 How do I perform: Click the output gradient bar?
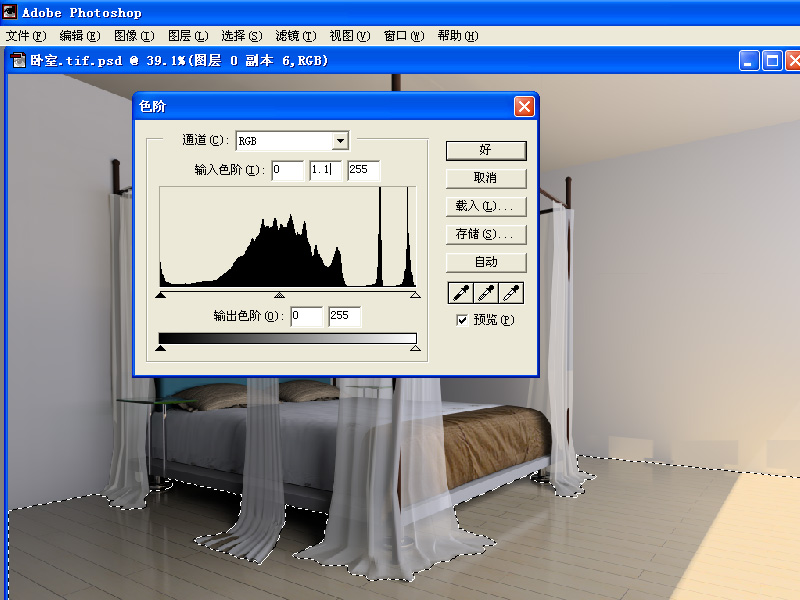coord(288,338)
